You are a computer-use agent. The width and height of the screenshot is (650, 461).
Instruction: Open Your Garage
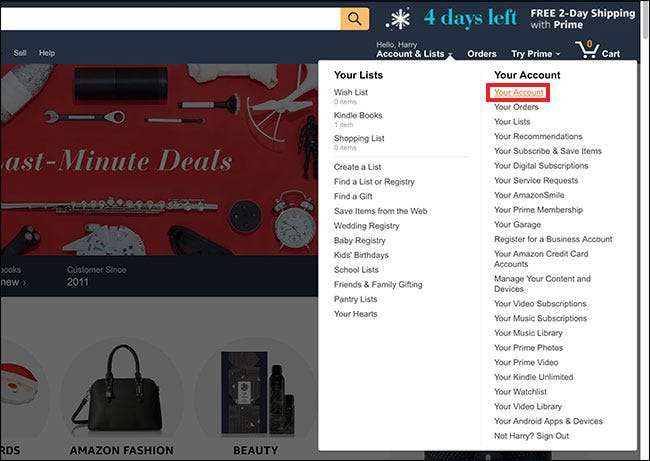517,224
